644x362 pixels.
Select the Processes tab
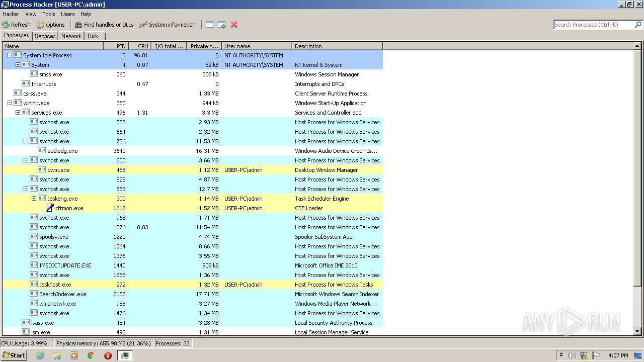pos(17,35)
